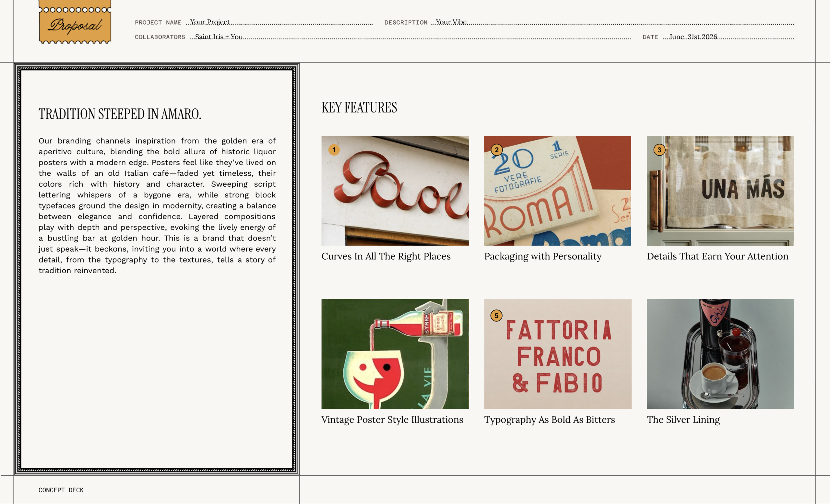Viewport: 830px width, 504px height.
Task: Click the number 5 badge on the Fattoria image
Action: (x=496, y=315)
